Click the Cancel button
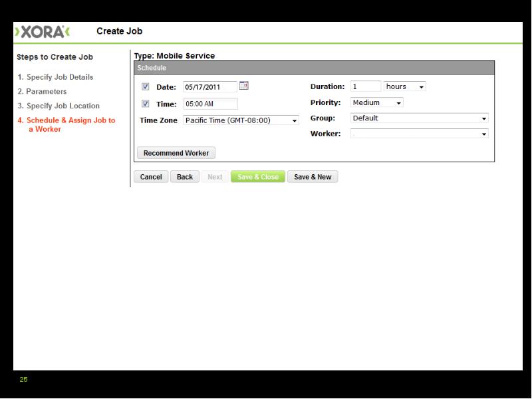The width and height of the screenshot is (532, 399). click(151, 177)
